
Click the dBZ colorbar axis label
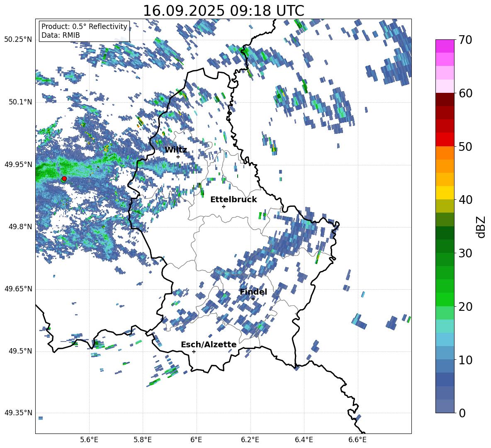coord(481,227)
